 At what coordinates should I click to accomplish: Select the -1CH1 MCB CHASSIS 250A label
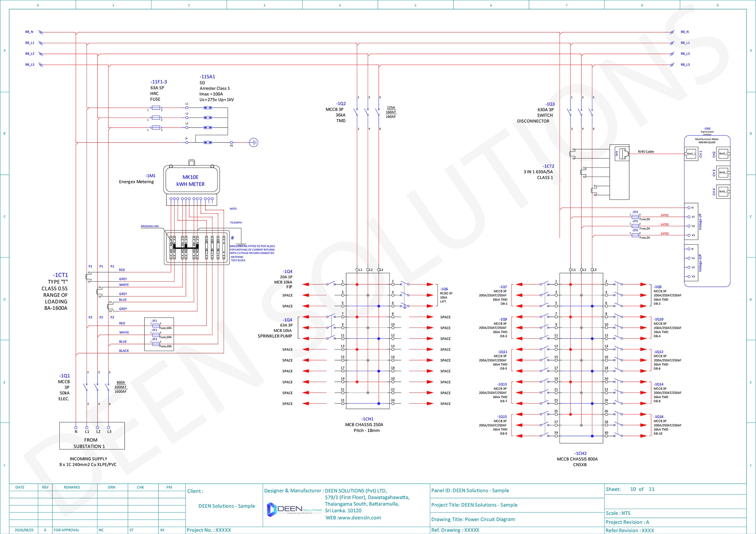pyautogui.click(x=364, y=425)
